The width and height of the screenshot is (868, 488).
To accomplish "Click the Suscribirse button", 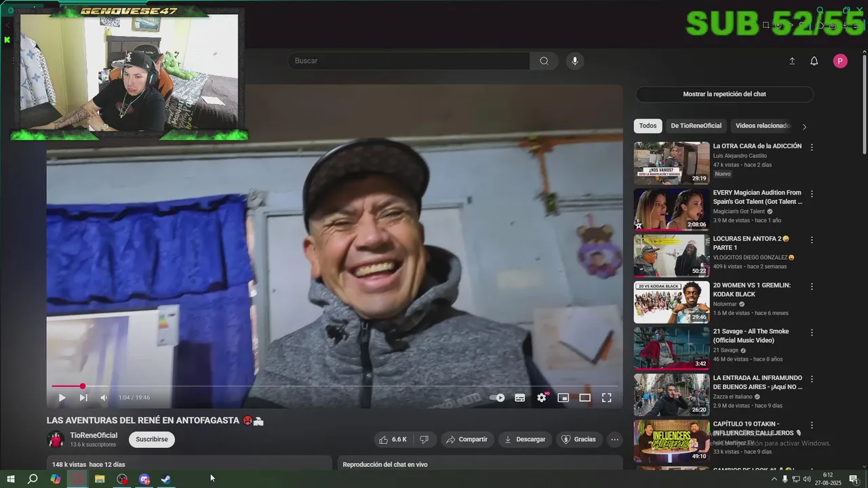I will [151, 439].
